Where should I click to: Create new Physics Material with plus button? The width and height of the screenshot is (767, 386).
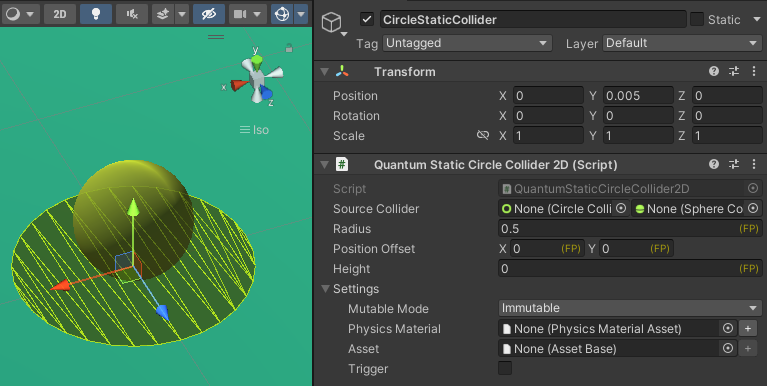[x=748, y=328]
